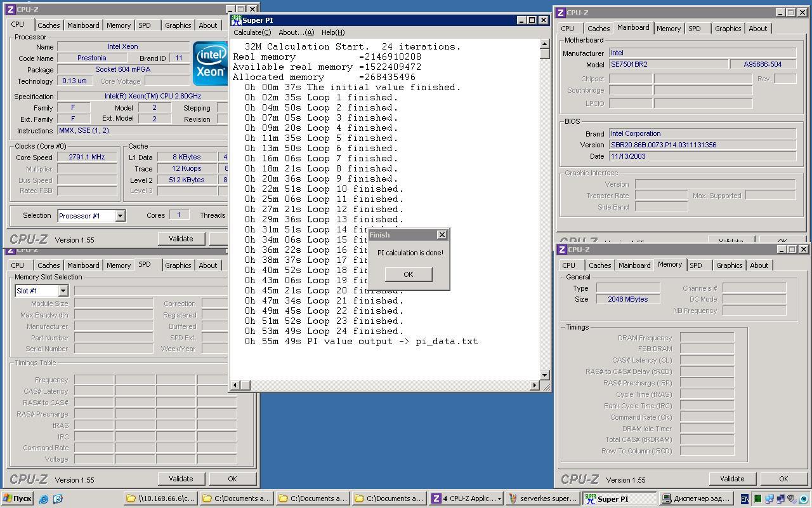Screen dimensions: 812x508
Task: Open SPD tab in the Memory CPU-Z window
Action: [x=696, y=265]
